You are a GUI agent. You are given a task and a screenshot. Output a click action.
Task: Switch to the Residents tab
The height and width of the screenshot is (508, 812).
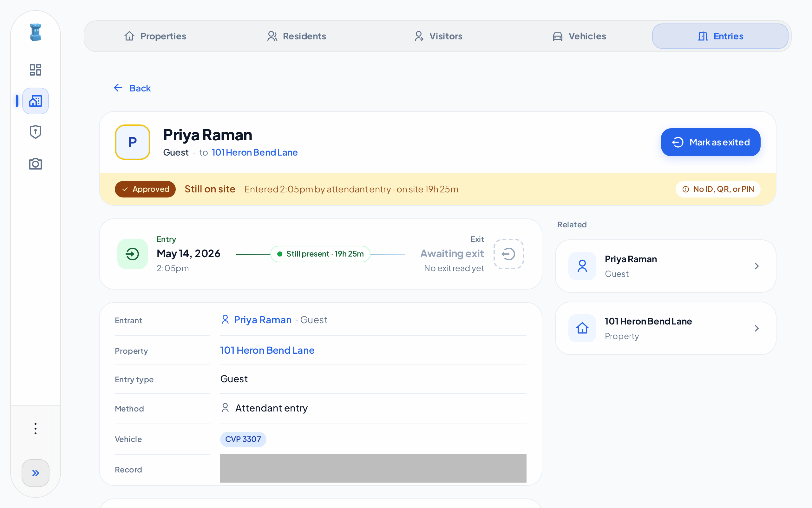[296, 36]
